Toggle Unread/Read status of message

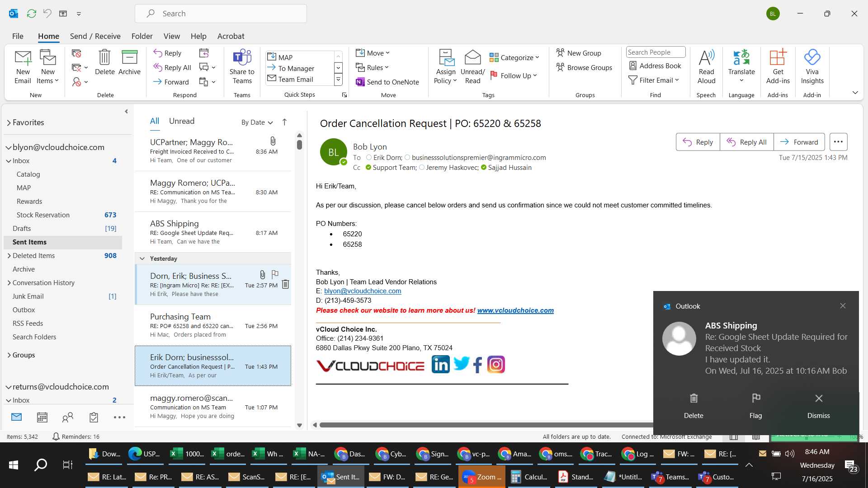click(x=472, y=67)
